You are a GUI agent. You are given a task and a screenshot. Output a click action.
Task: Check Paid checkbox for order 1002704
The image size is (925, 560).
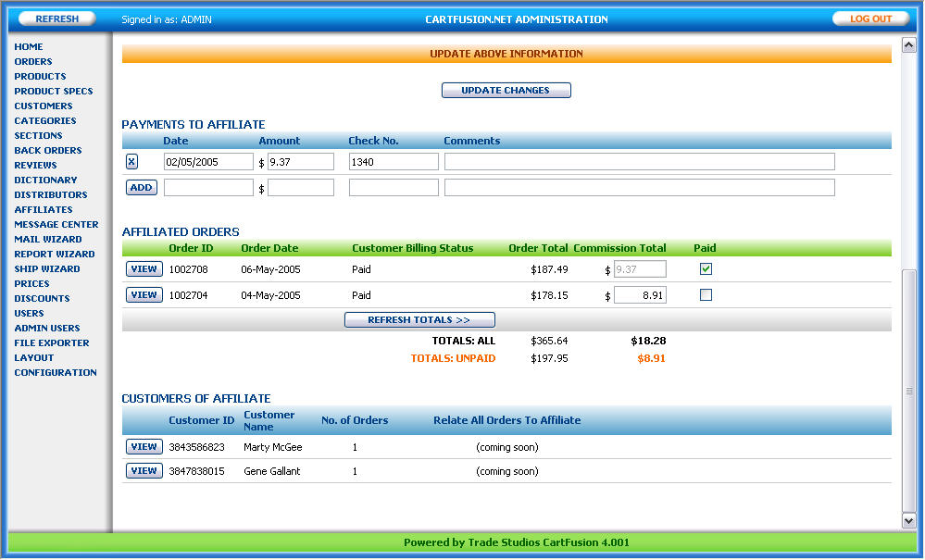706,295
